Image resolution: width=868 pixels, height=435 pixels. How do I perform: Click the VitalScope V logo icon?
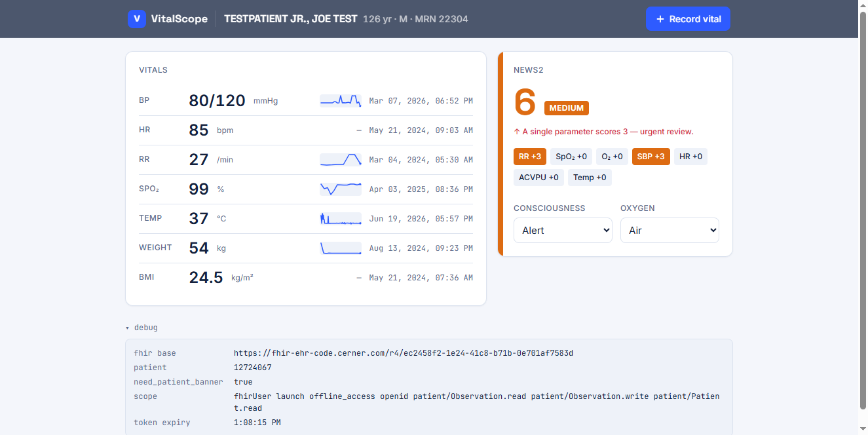pyautogui.click(x=136, y=19)
